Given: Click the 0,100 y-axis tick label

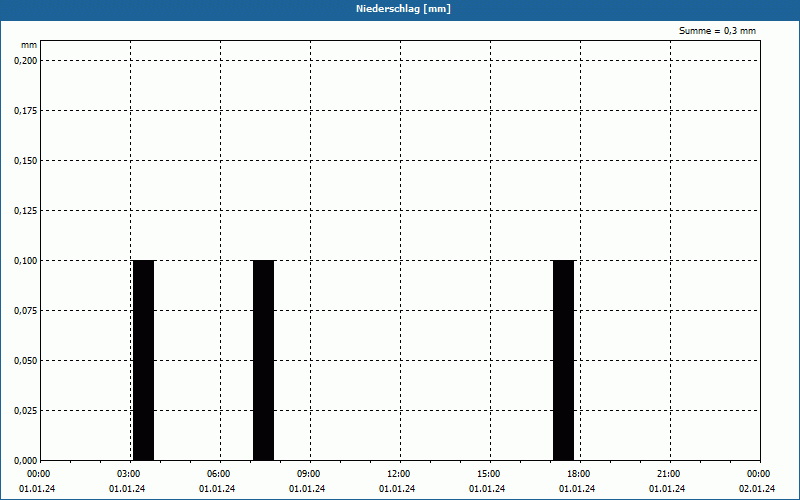Looking at the screenshot, I should tap(26, 261).
